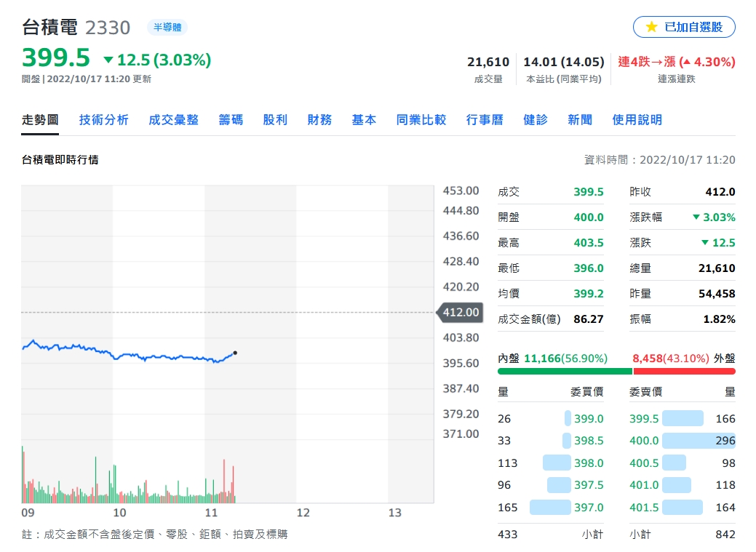The width and height of the screenshot is (756, 552).
Task: Click the red 外盤 portion of ratio bar
Action: [x=684, y=371]
